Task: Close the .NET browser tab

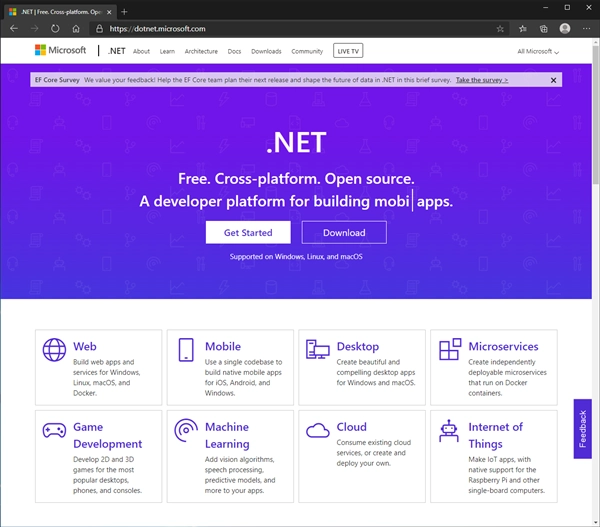Action: (109, 12)
